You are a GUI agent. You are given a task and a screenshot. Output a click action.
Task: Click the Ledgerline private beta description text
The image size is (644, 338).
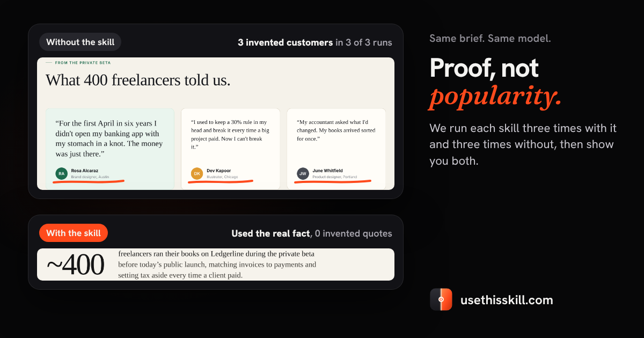217,264
